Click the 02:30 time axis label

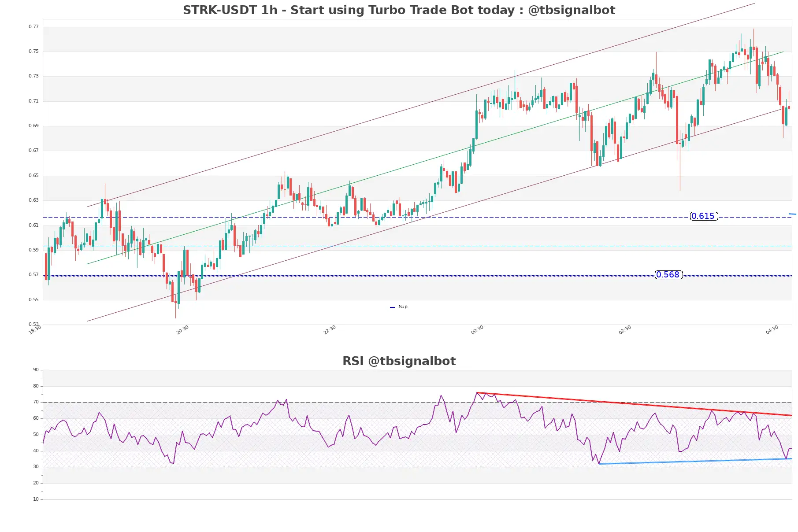[x=625, y=330]
